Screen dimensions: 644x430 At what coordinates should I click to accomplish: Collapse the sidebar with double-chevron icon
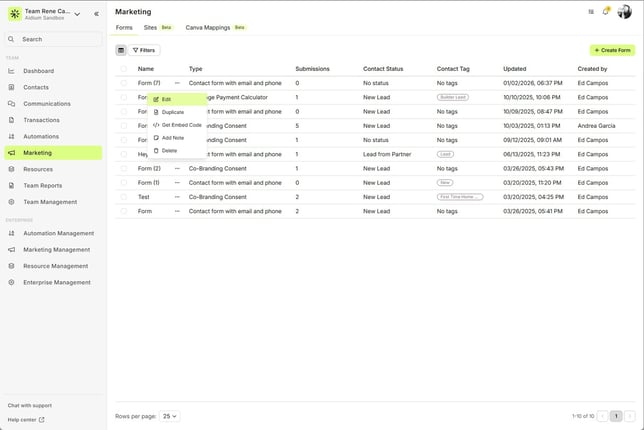[96, 14]
